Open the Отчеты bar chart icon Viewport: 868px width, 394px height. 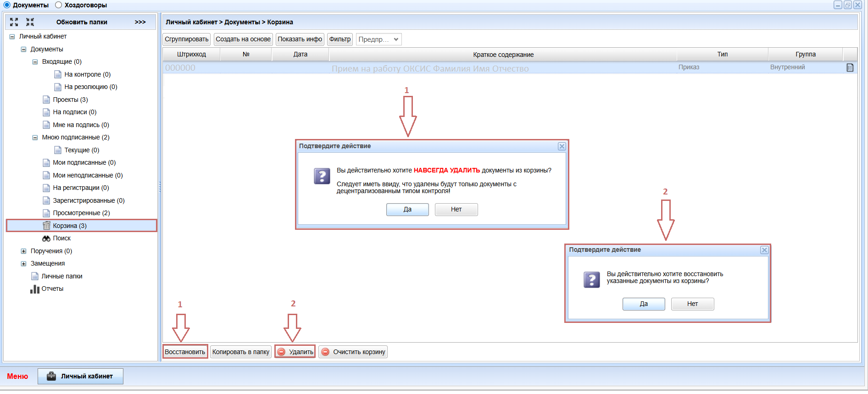[x=35, y=289]
